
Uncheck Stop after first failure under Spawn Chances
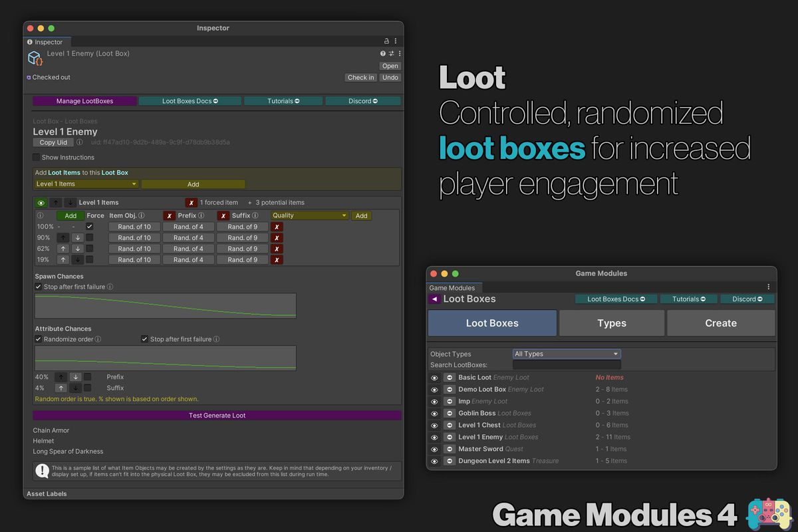(38, 287)
